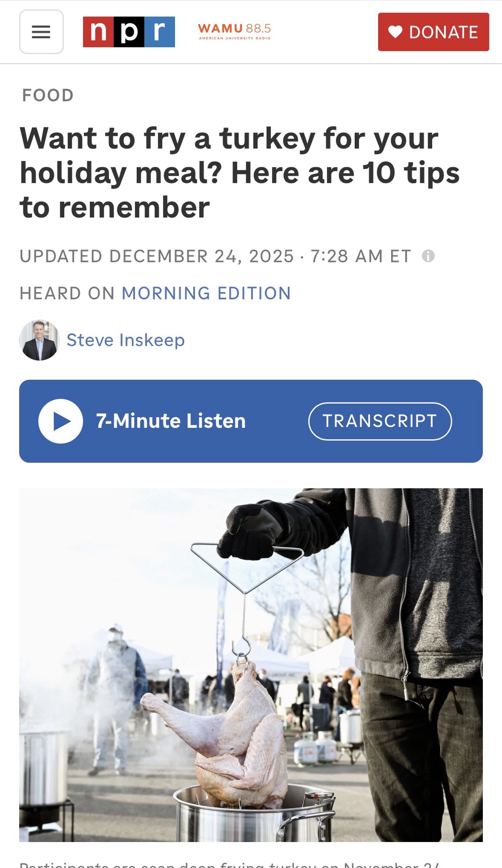Click the article headline about frying turkey

coord(240,173)
